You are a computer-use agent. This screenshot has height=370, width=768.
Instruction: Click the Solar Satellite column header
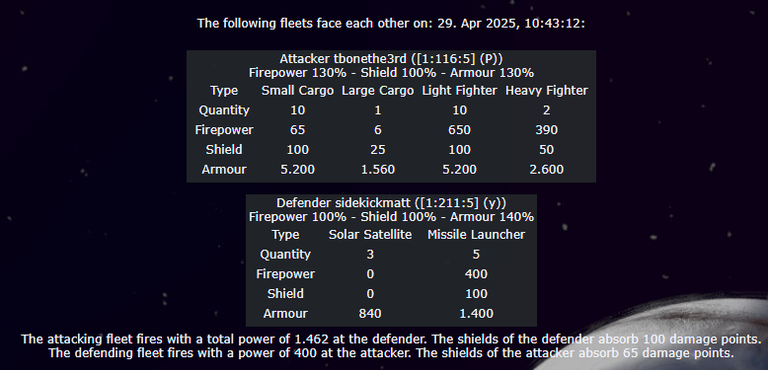370,235
